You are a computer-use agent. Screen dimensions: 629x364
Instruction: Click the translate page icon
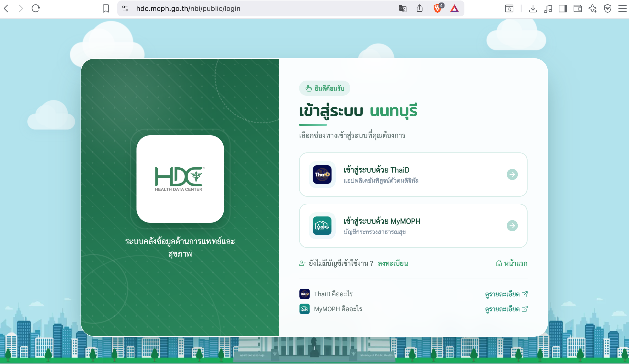403,8
